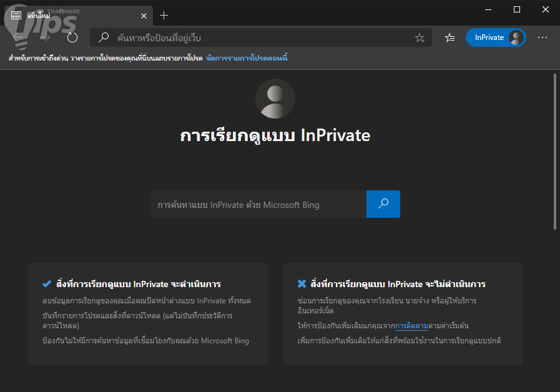Open the จัดการรายการโปรดตอนนี้ link
This screenshot has width=560, height=392.
coord(247,58)
